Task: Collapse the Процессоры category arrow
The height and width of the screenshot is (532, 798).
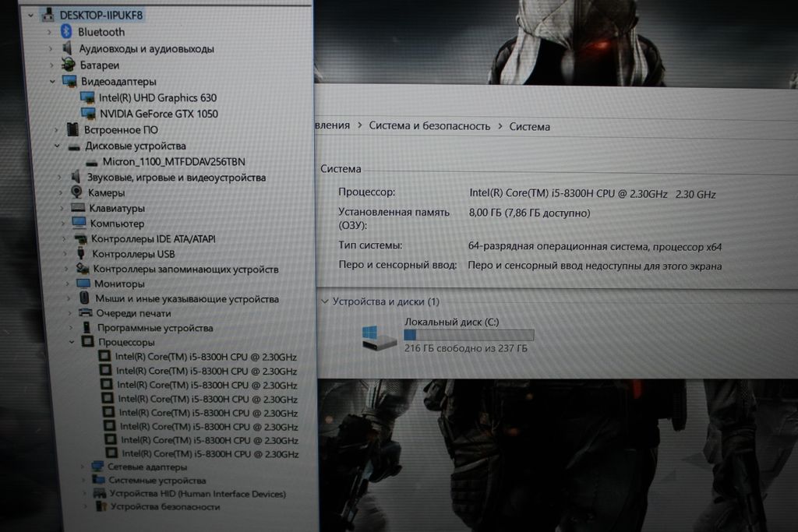Action: pyautogui.click(x=72, y=342)
